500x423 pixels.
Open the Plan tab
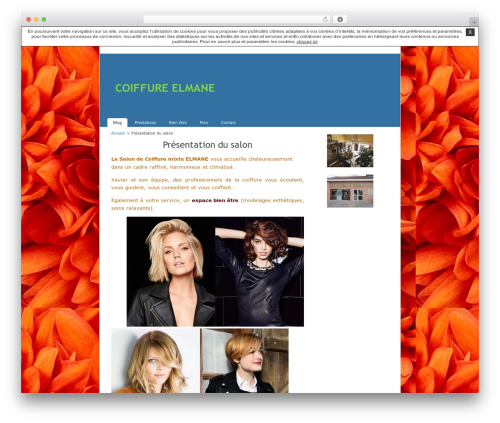tap(204, 123)
